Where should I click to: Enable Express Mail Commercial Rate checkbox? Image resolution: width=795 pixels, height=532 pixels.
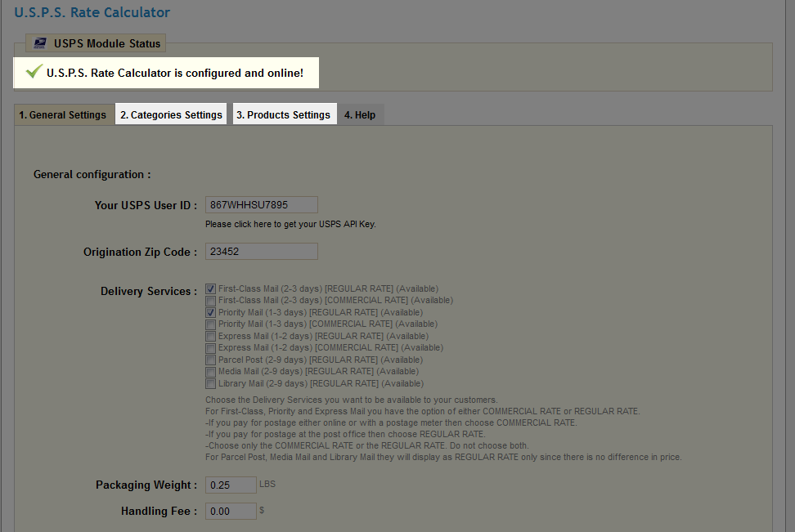211,348
